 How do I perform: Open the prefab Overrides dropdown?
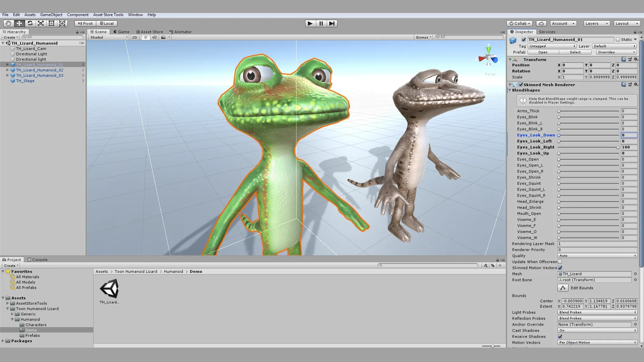coord(616,52)
